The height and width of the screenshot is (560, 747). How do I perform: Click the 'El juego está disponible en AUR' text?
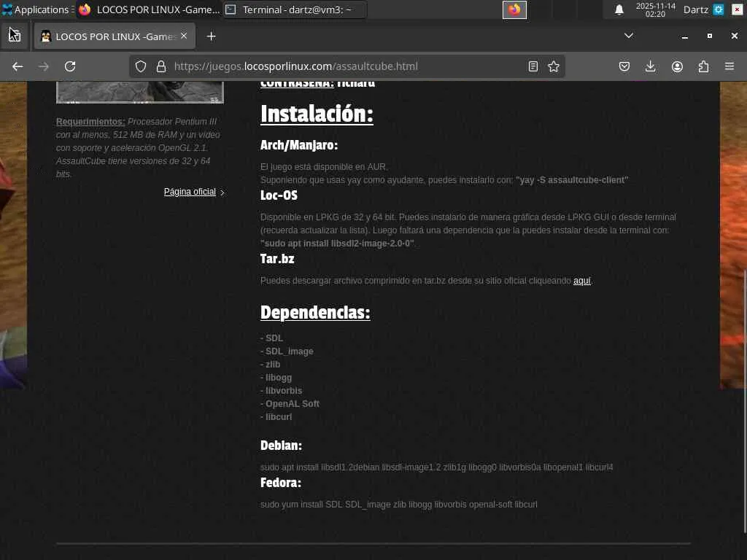click(x=324, y=167)
